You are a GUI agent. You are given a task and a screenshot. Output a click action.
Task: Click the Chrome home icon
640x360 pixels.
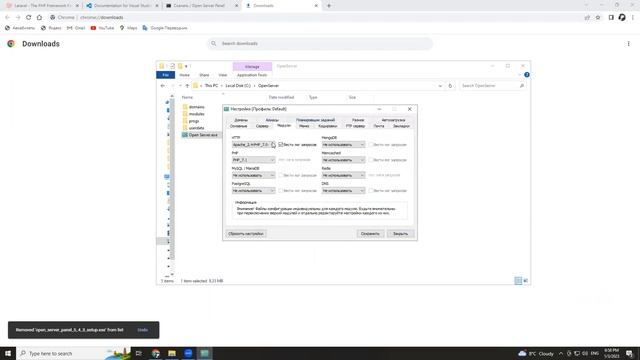(39, 18)
